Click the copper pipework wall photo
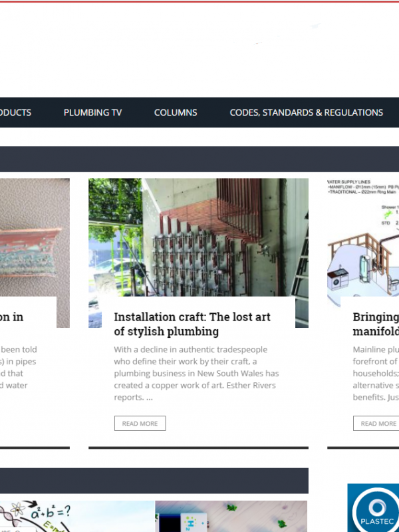Screen dimensions: 399x532 [198, 237]
